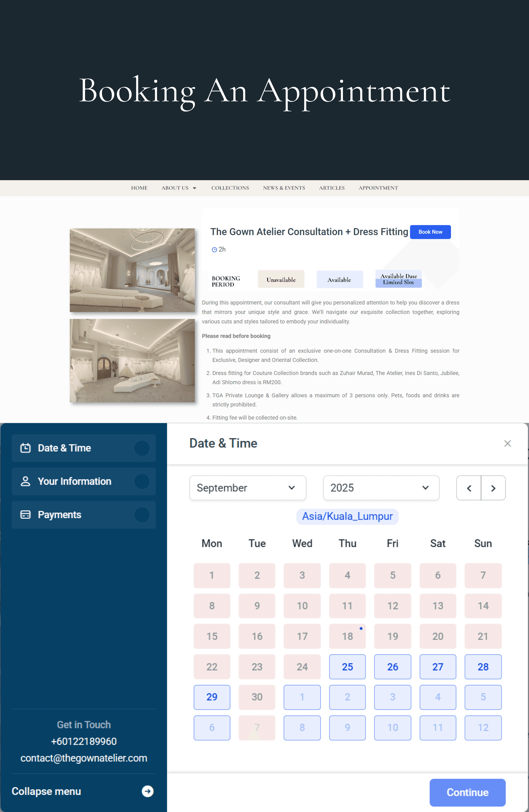
Task: Click the Mon column header
Action: tap(212, 543)
